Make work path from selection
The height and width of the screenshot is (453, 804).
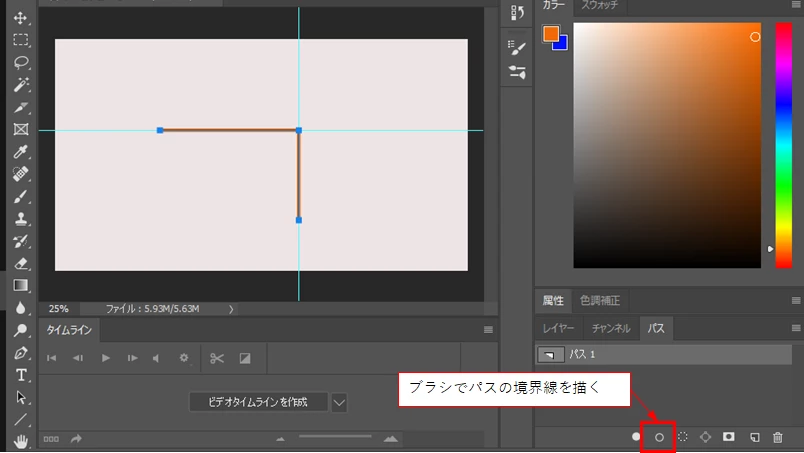[x=706, y=437]
